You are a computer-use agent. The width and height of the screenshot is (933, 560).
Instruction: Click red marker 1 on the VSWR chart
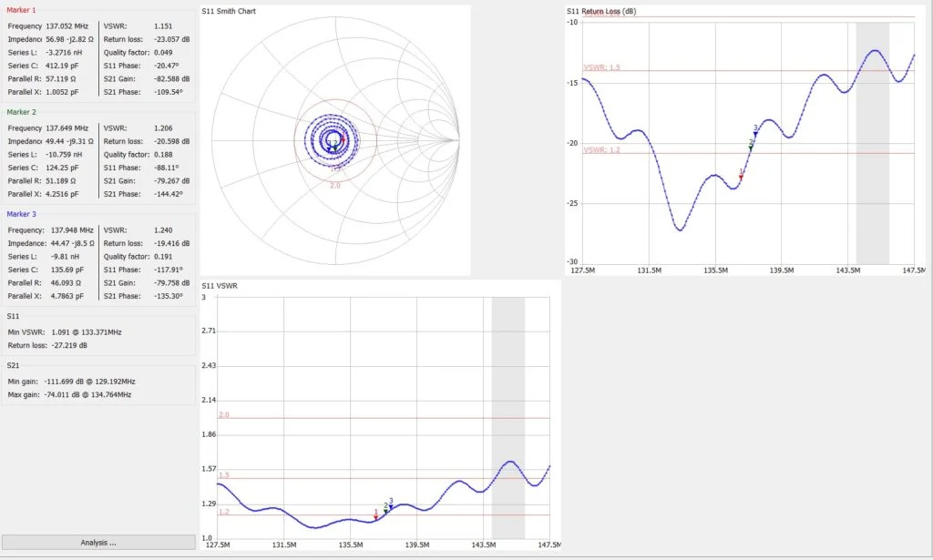click(375, 517)
